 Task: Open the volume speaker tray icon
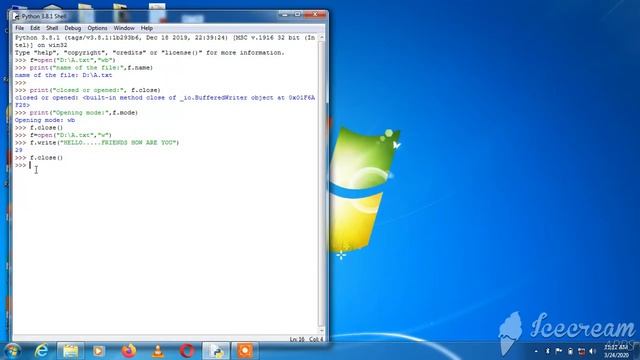[x=592, y=351]
